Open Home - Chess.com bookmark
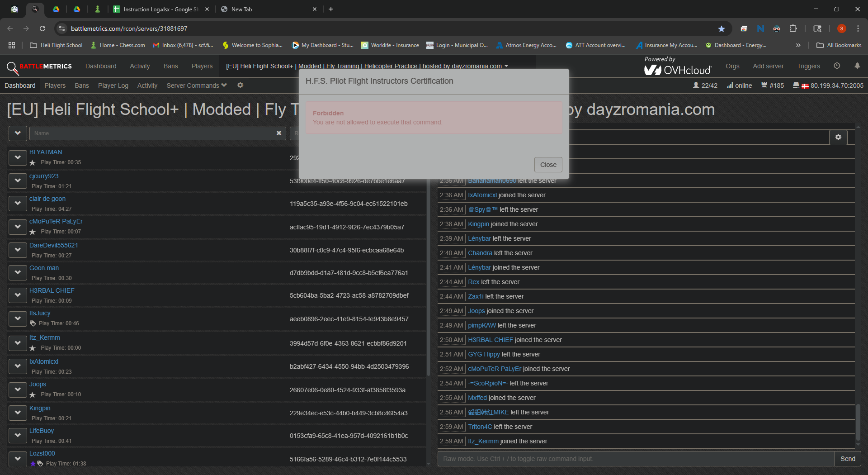Image resolution: width=868 pixels, height=475 pixels. click(x=118, y=45)
